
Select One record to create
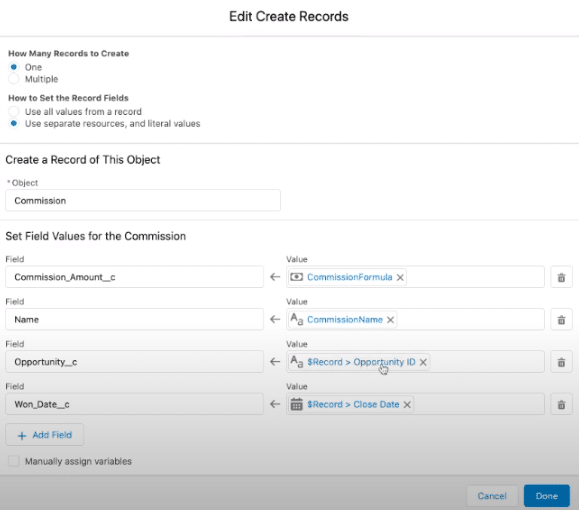(14, 67)
